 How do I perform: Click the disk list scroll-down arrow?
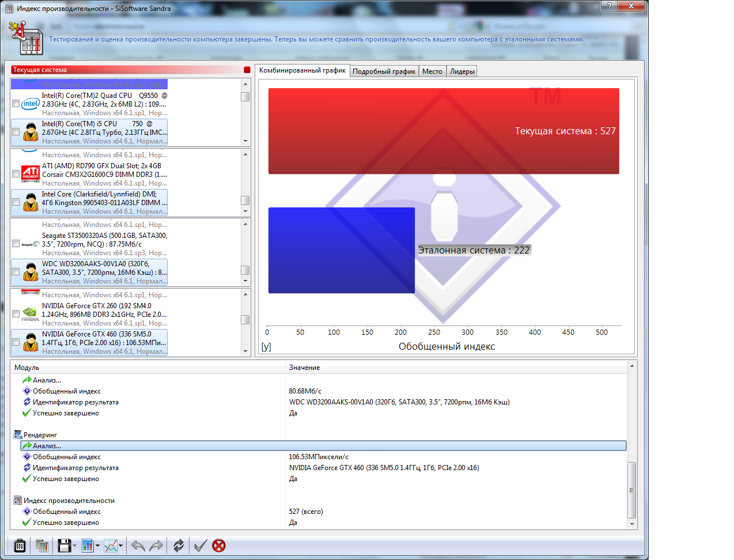(245, 281)
